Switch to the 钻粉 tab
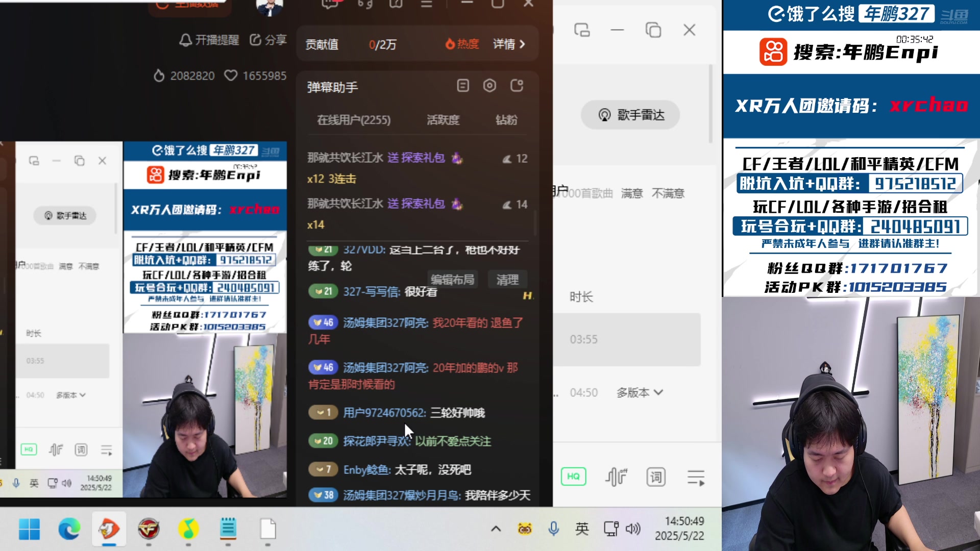Viewport: 980px width, 551px height. [x=506, y=120]
